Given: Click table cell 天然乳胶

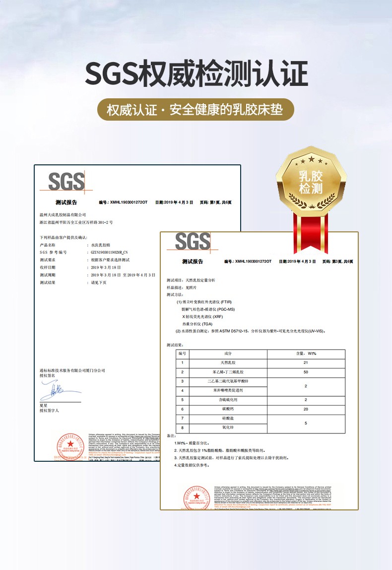Looking at the screenshot, I should tap(228, 363).
